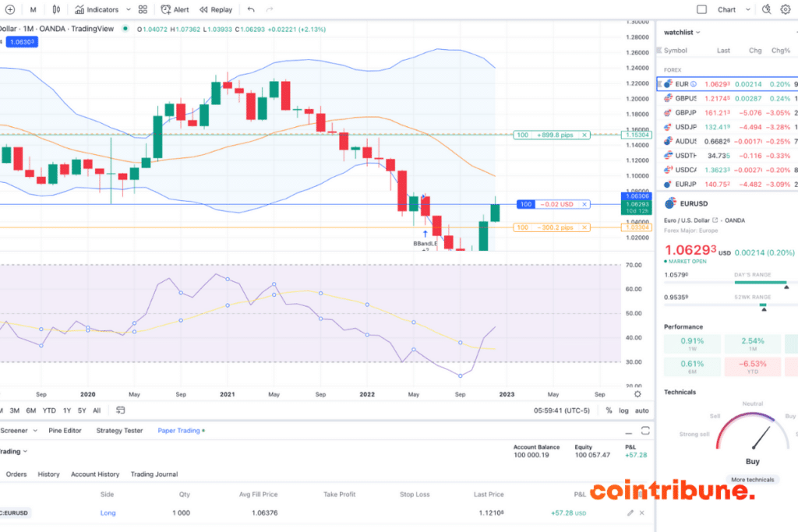Open the monthly interval selector

point(33,9)
